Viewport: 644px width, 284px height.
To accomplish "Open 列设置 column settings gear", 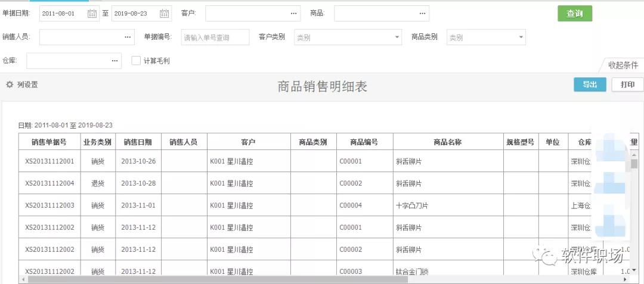I will click(x=10, y=85).
